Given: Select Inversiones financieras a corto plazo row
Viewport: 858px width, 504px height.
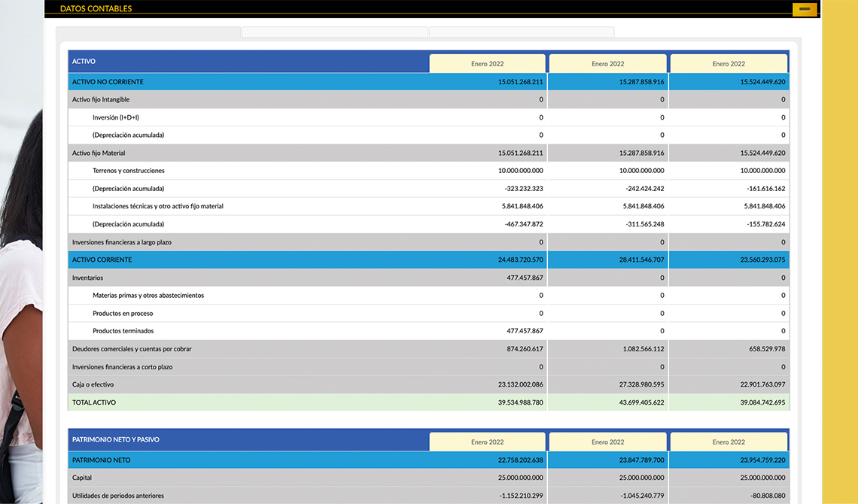Looking at the screenshot, I should pyautogui.click(x=122, y=367).
